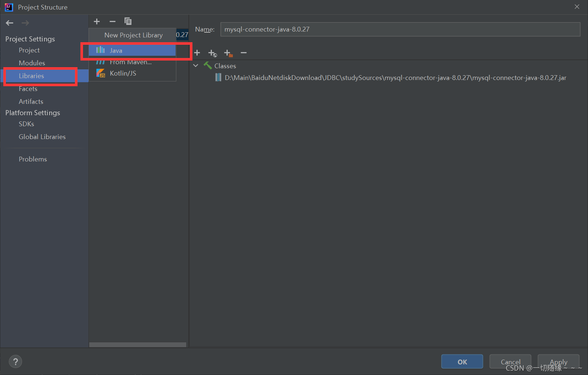The image size is (588, 375).
Task: Copy the selected library icon
Action: tap(128, 21)
